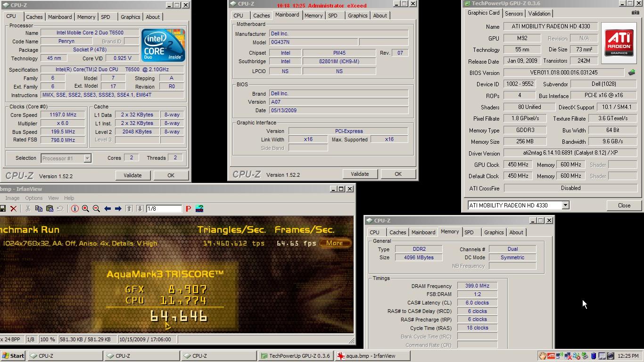644x362 pixels.
Task: Click OK in the Mainboard CPU-Z window
Action: 398,174
